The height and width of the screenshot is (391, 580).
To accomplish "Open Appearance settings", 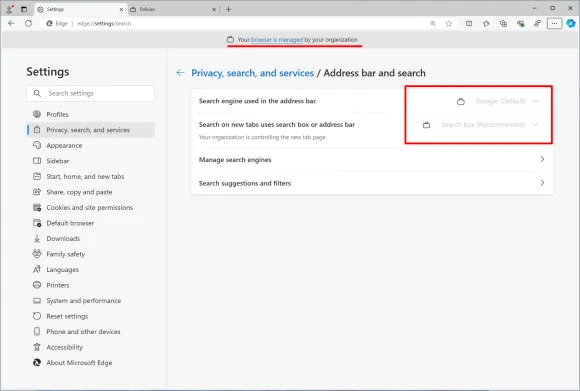I will click(x=90, y=145).
